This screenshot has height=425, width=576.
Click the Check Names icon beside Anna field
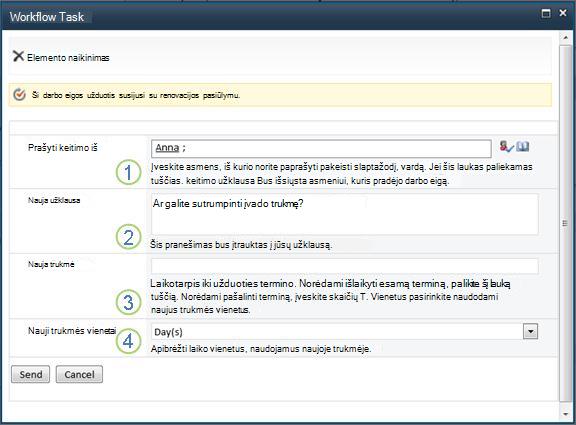[506, 147]
